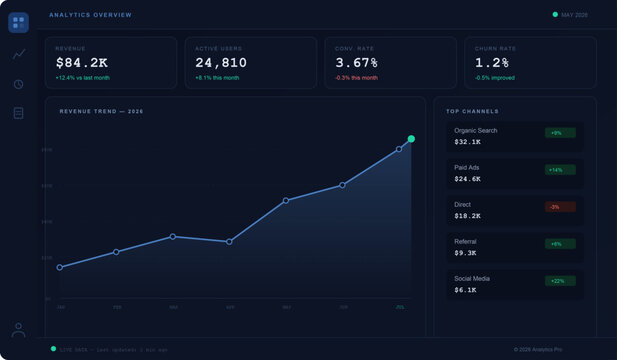
Task: Click the JAN x-axis label
Action: (61, 307)
